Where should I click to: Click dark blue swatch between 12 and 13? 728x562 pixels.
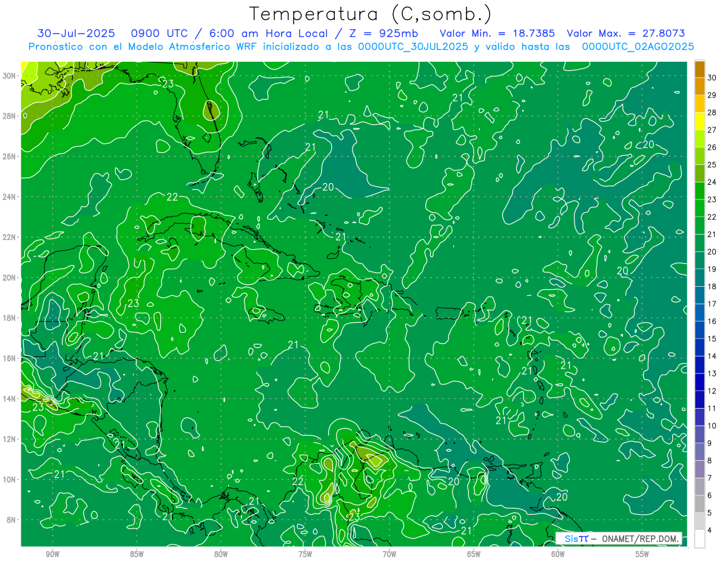699,383
